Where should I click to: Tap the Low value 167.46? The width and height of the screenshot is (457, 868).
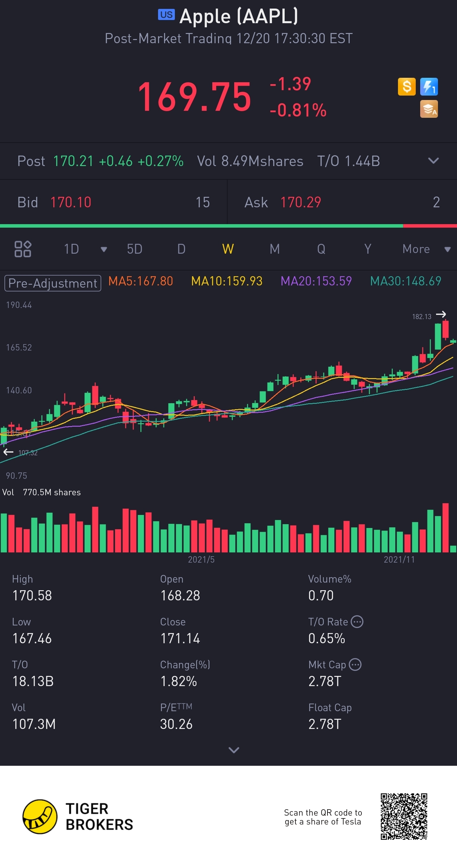pos(32,638)
